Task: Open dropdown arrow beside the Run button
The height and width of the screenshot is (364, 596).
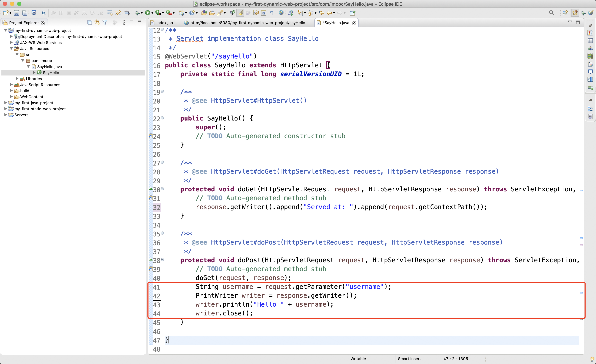Action: tap(152, 13)
